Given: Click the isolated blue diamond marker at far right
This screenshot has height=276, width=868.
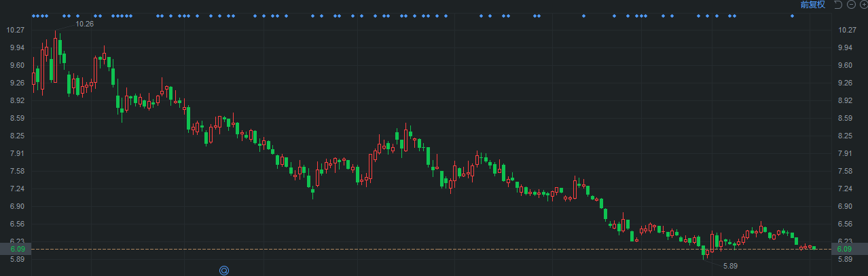Looking at the screenshot, I should point(792,16).
